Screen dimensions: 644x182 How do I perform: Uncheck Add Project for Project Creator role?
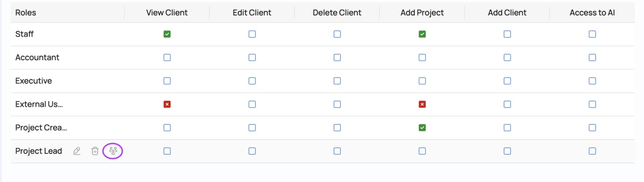[x=422, y=128]
